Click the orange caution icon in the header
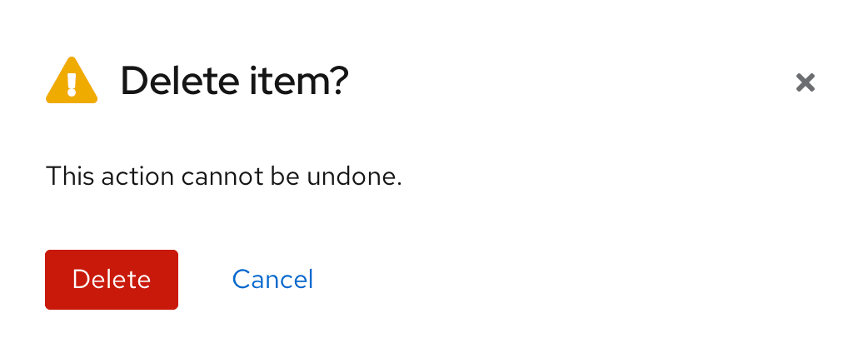This screenshot has height=363, width=868. click(72, 81)
